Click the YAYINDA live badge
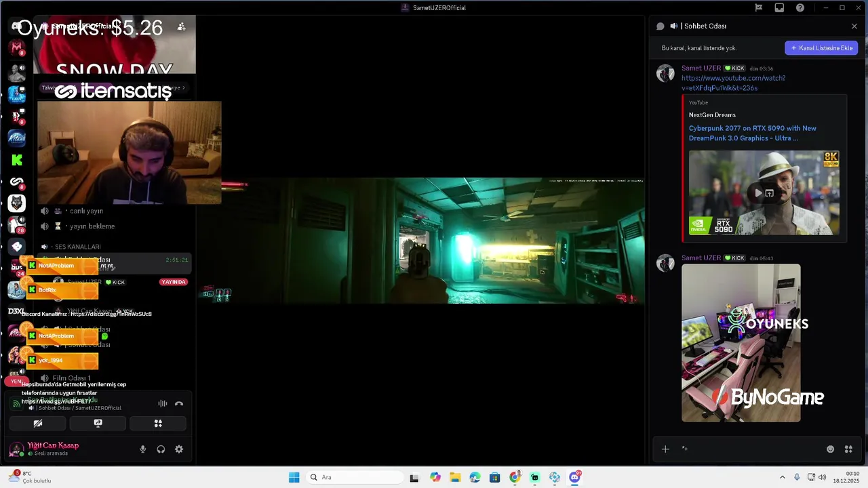This screenshot has height=488, width=868. [x=174, y=282]
